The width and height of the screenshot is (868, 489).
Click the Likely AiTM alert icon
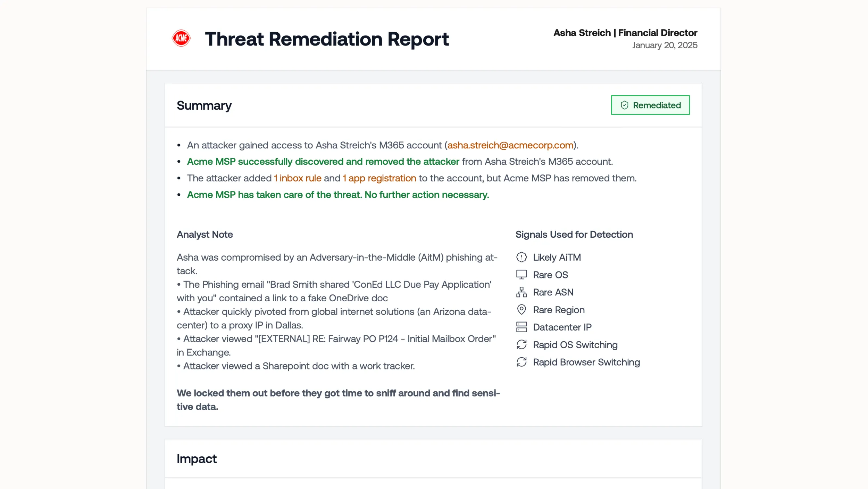[x=521, y=257]
